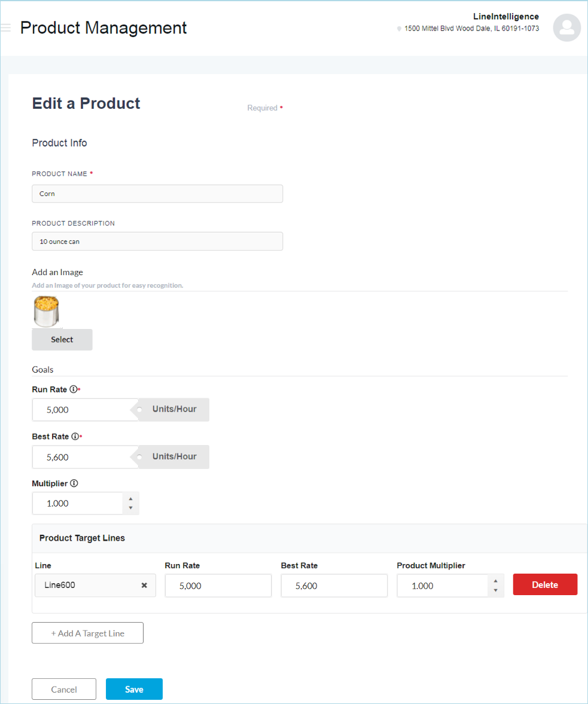This screenshot has height=704, width=588.
Task: Decrease Product Multiplier using down arrow
Action: 495,591
